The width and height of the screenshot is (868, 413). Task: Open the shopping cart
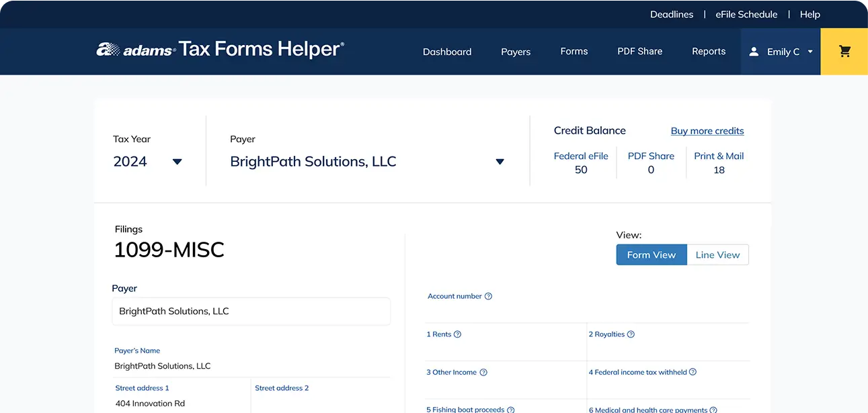tap(844, 51)
